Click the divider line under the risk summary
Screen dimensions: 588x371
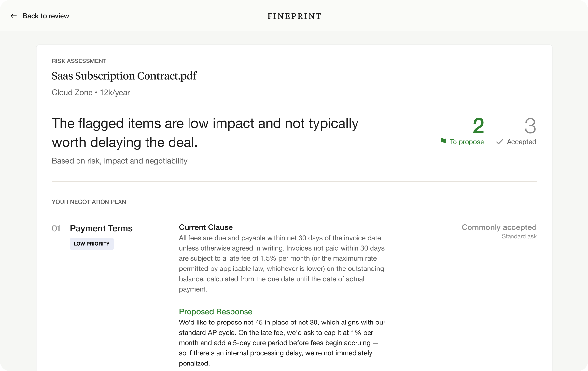(x=294, y=181)
